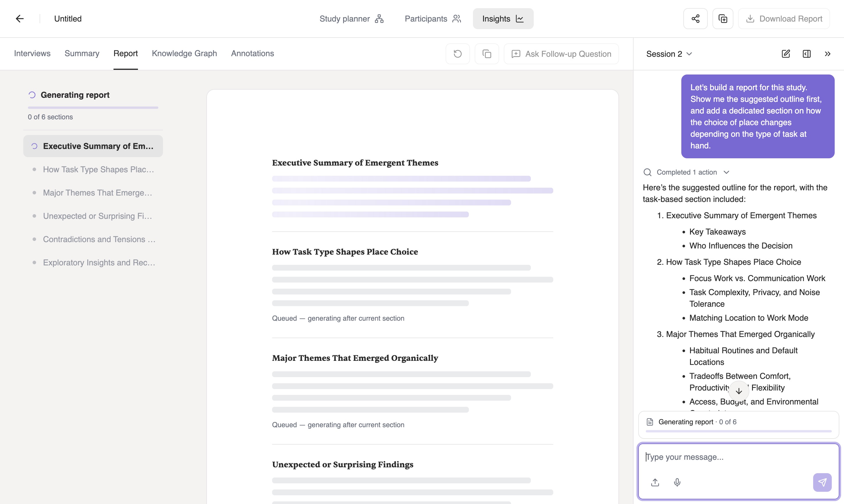The width and height of the screenshot is (844, 504).
Task: Click Matching Location to Work Mode bullet
Action: coord(749,318)
